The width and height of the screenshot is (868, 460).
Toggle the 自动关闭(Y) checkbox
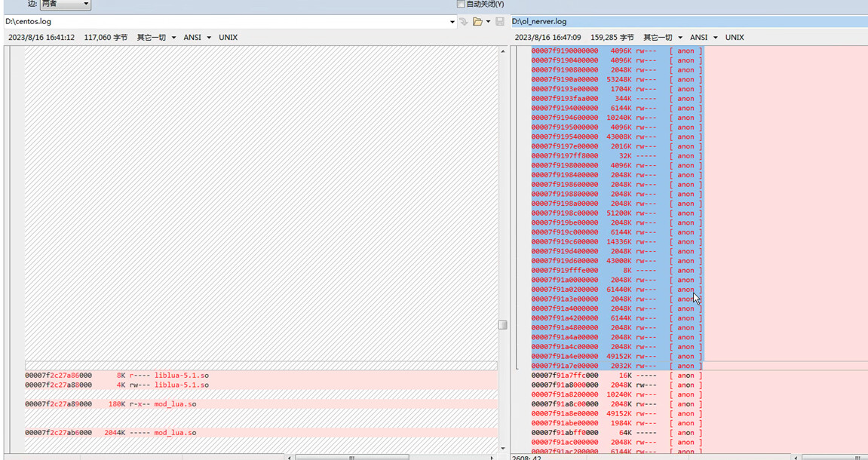click(461, 5)
